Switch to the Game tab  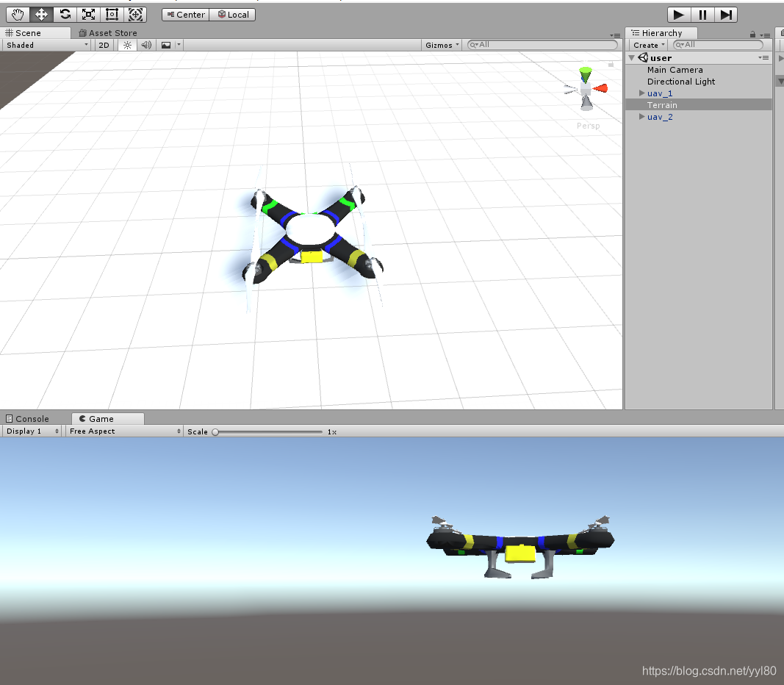107,418
